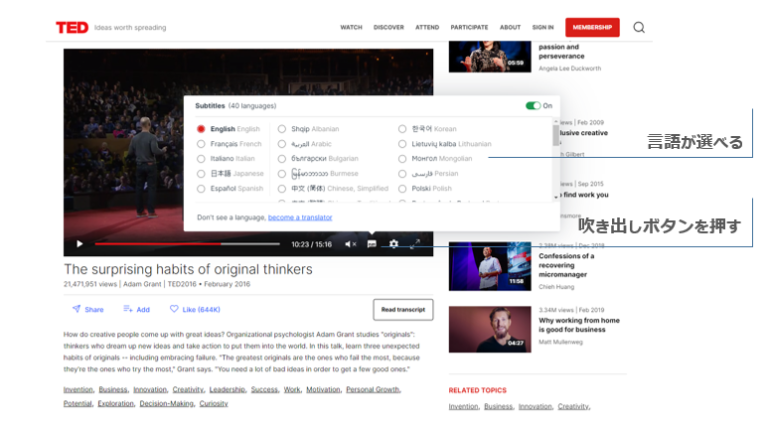Screen dimensions: 768x431
Task: Click the '21,471,951 views' text
Action: pos(90,284)
